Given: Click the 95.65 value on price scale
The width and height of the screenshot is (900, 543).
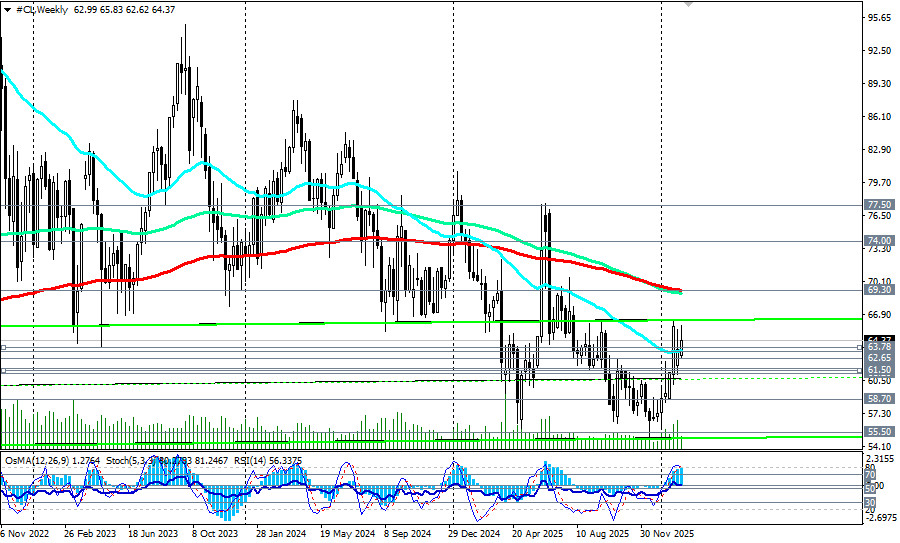Looking at the screenshot, I should [x=880, y=18].
